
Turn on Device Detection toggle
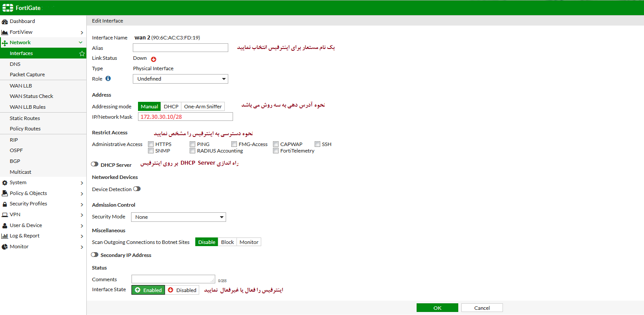137,189
